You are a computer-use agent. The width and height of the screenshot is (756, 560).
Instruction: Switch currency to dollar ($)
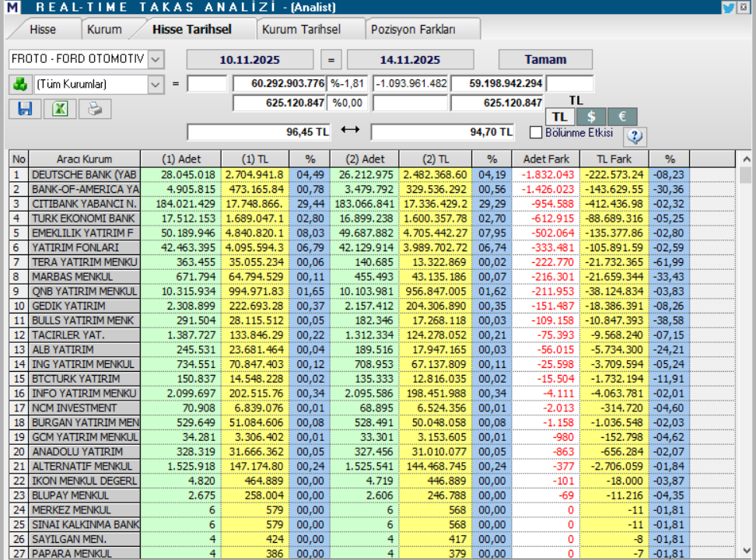click(591, 117)
